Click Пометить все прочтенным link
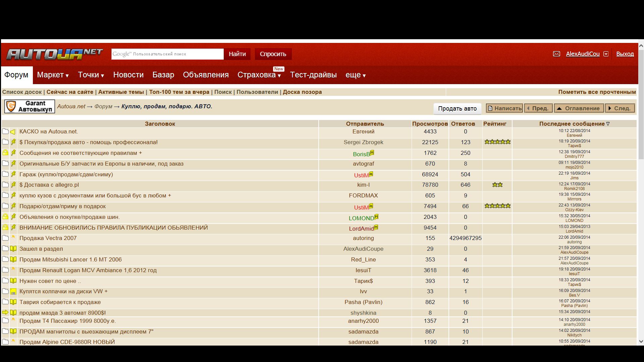This screenshot has width=644, height=362. tap(597, 92)
